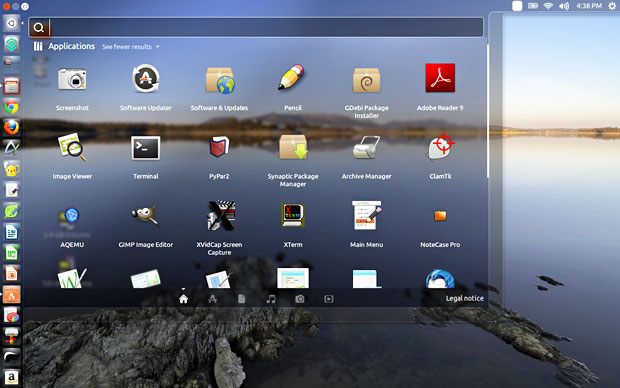Open Image Viewer
The height and width of the screenshot is (388, 620).
tap(72, 147)
